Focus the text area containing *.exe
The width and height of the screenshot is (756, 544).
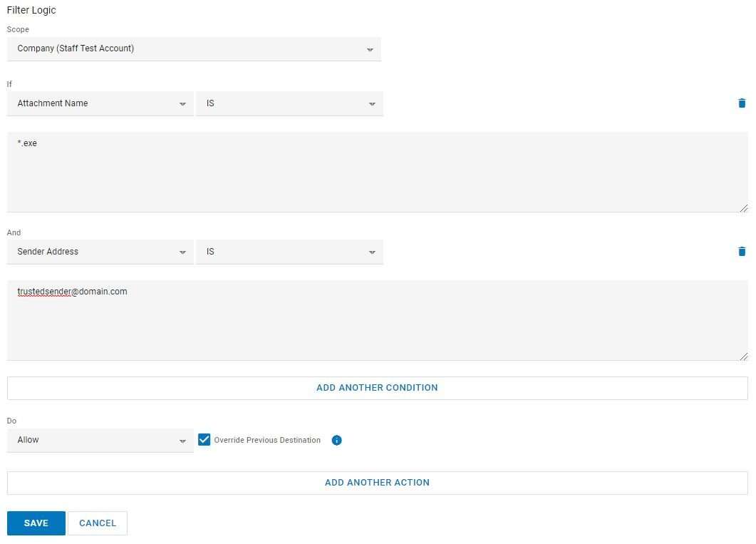[x=377, y=172]
